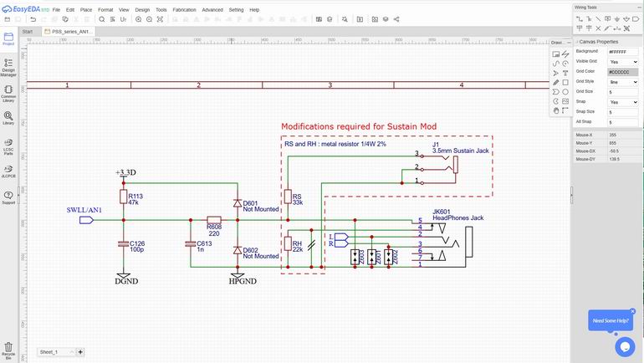Screen dimensions: 644x363
Task: Click the Snap Size input field
Action: [623, 112]
